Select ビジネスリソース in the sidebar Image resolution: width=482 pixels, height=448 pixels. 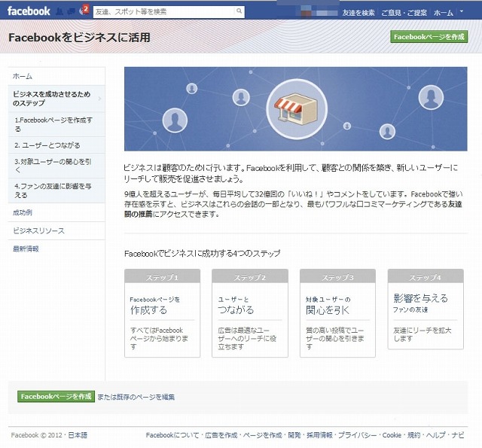(38, 230)
